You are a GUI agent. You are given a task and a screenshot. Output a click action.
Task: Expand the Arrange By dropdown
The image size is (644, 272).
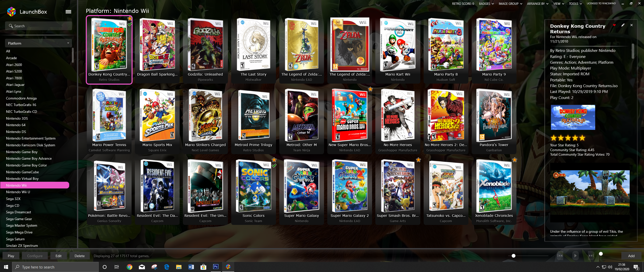pyautogui.click(x=538, y=4)
